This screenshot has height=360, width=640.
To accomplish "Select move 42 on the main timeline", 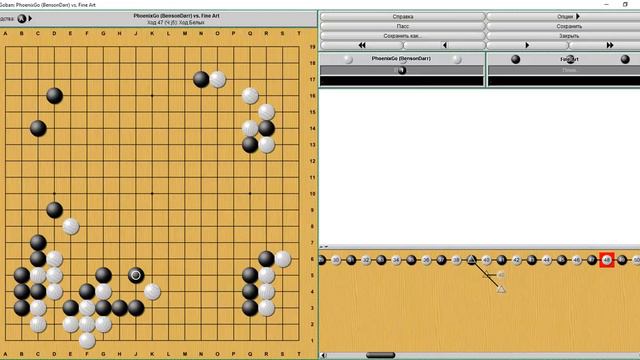I will click(517, 260).
